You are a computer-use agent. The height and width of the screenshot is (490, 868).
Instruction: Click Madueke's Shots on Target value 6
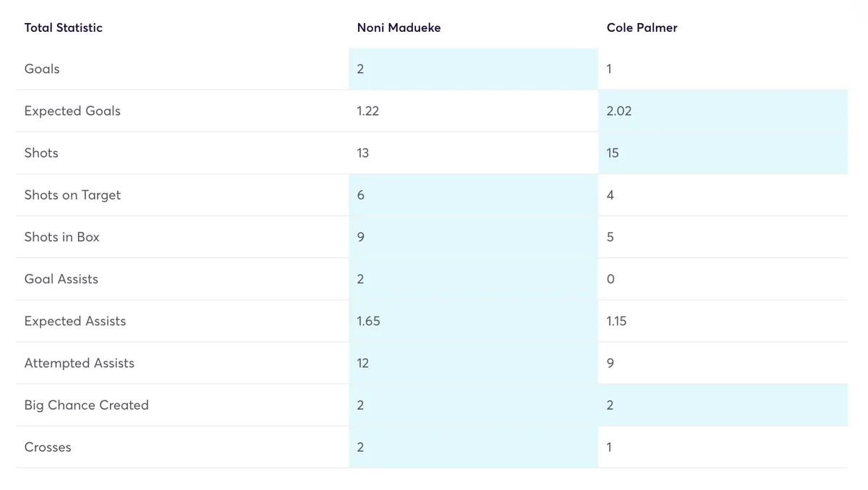(x=361, y=195)
